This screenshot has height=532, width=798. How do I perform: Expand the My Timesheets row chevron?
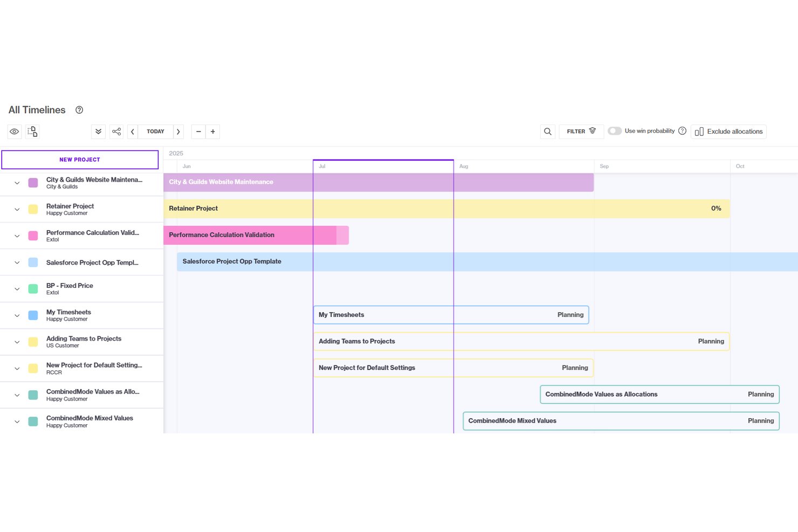click(17, 315)
